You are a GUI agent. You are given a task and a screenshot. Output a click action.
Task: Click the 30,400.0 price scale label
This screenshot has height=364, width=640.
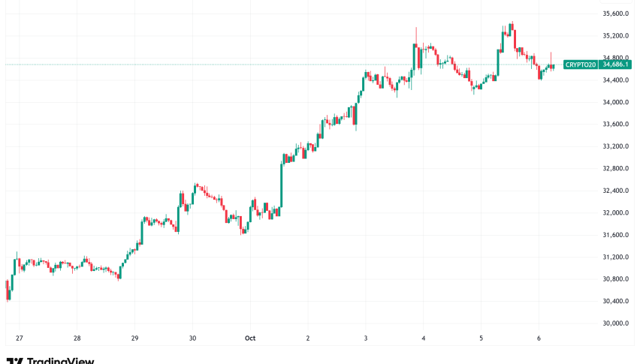(x=615, y=302)
